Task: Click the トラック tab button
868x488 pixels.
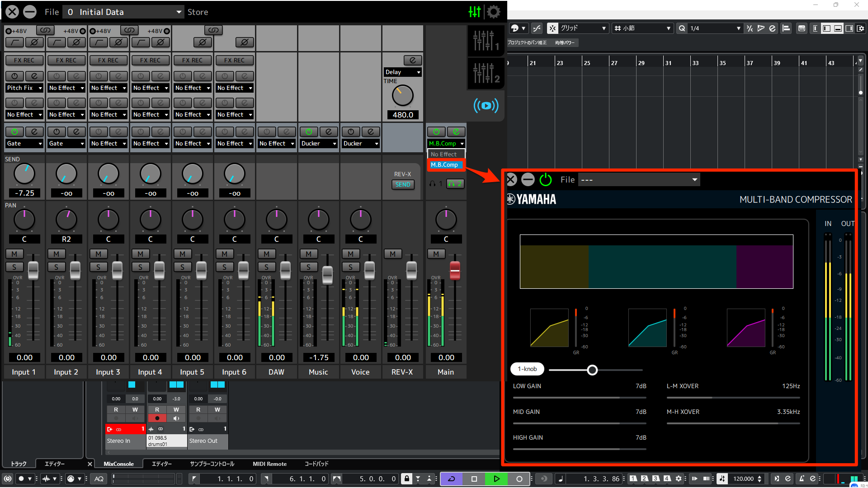Action: (x=19, y=464)
